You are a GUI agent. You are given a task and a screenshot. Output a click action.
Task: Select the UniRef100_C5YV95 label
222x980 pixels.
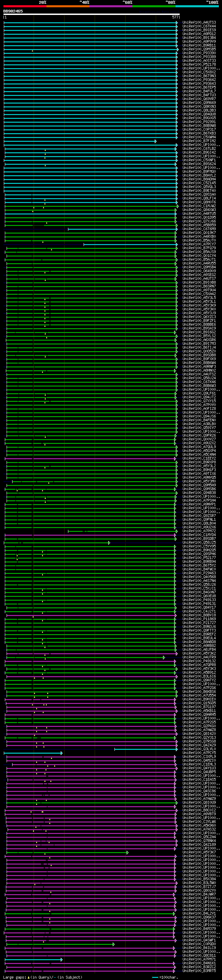click(x=199, y=546)
